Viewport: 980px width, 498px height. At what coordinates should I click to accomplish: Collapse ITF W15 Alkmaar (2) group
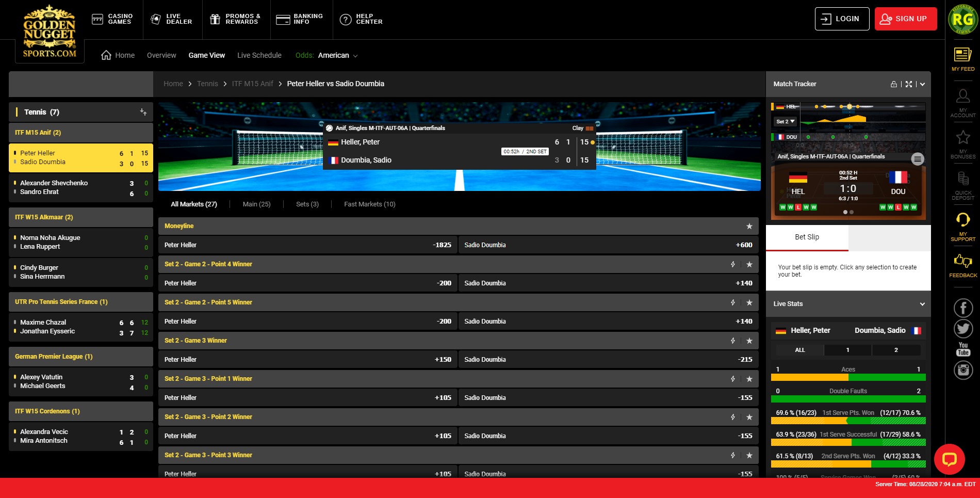tap(81, 217)
